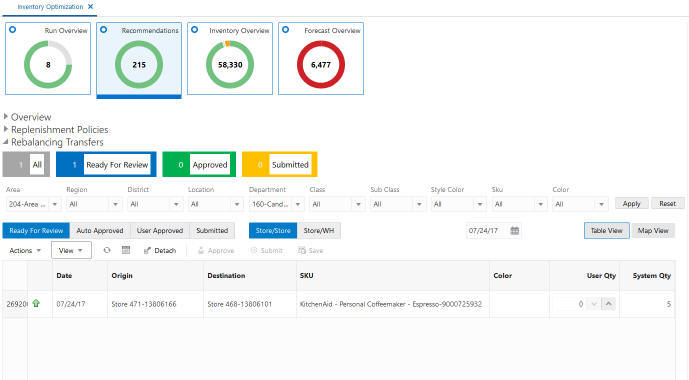
Task: Open the Region filter dropdown
Action: pos(116,204)
